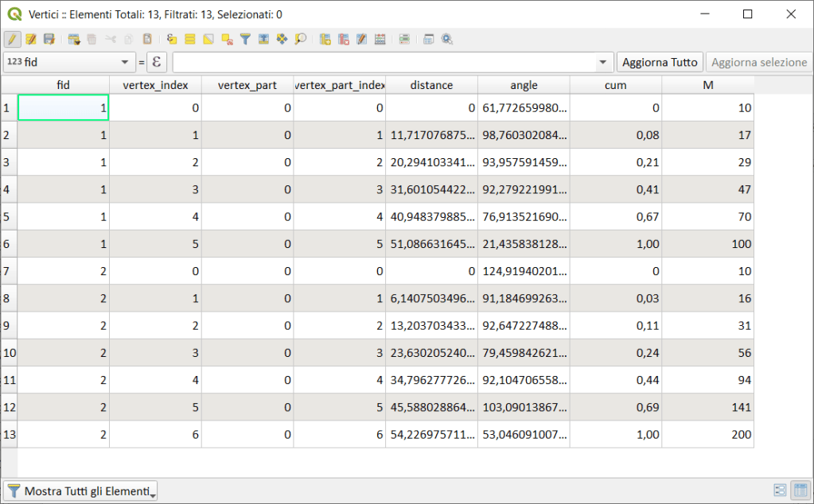
Task: Expand the expression input dropdown arrow
Action: point(603,62)
